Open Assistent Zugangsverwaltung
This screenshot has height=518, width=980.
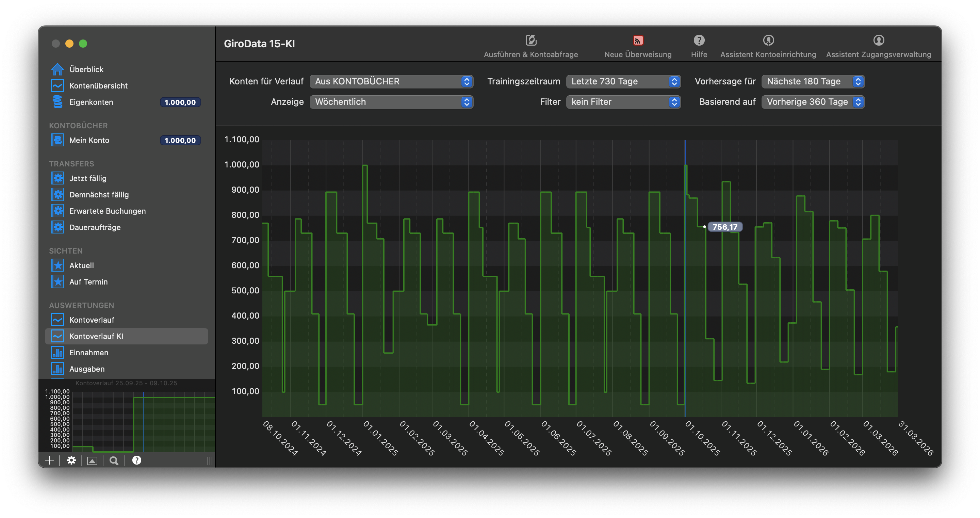878,41
